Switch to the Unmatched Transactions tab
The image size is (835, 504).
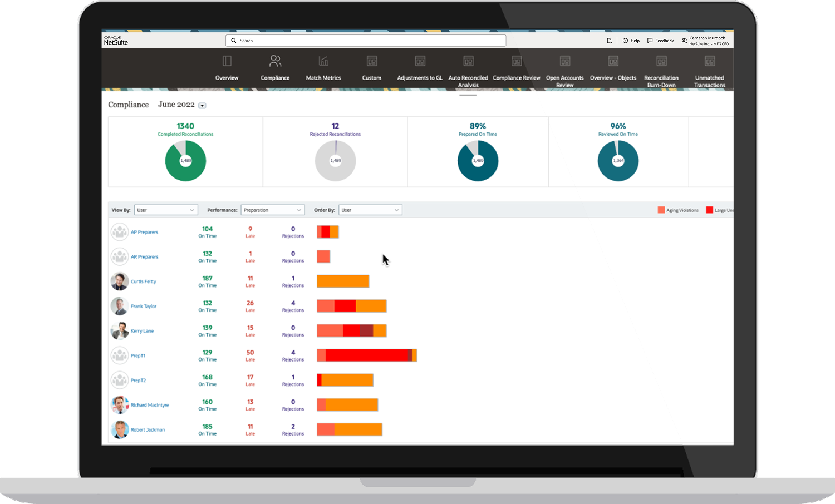710,81
